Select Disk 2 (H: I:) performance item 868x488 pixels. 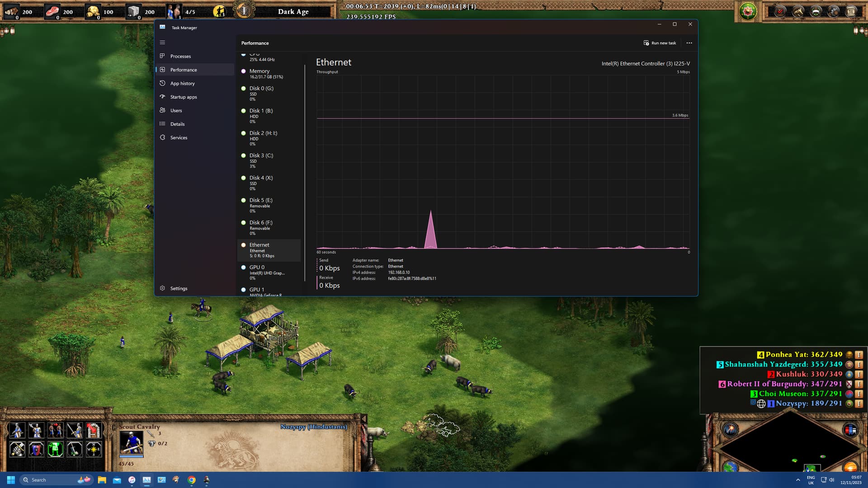coord(269,138)
